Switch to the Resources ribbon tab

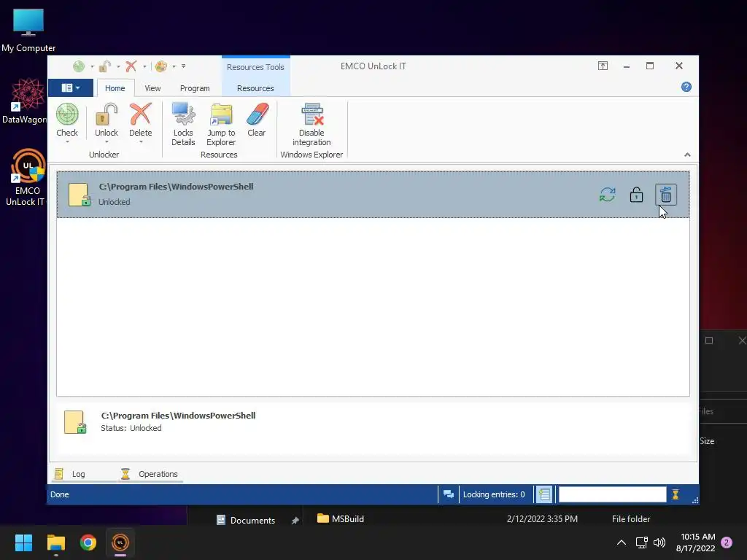point(255,88)
